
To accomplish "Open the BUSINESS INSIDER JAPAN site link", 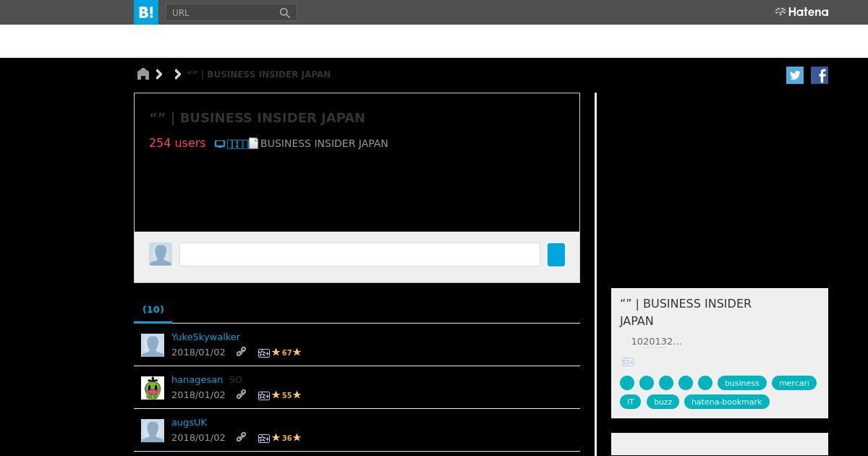I will pyautogui.click(x=324, y=143).
